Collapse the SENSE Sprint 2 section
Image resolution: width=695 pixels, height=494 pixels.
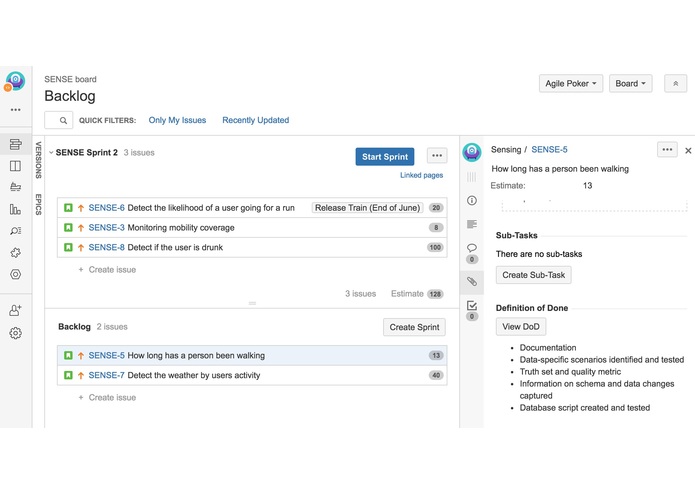pyautogui.click(x=51, y=152)
